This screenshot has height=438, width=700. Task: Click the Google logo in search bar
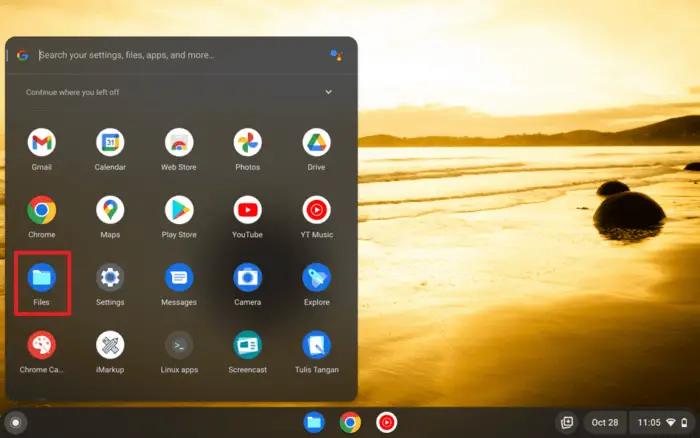(x=23, y=55)
